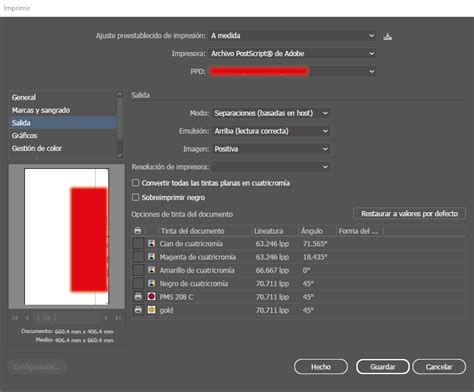Click the Guardar button
The image size is (474, 392).
(x=383, y=367)
